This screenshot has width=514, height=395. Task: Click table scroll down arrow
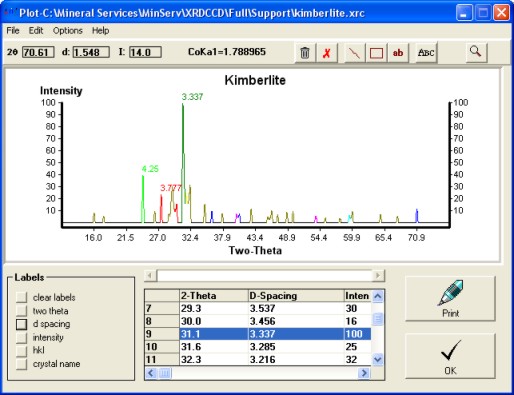[378, 359]
